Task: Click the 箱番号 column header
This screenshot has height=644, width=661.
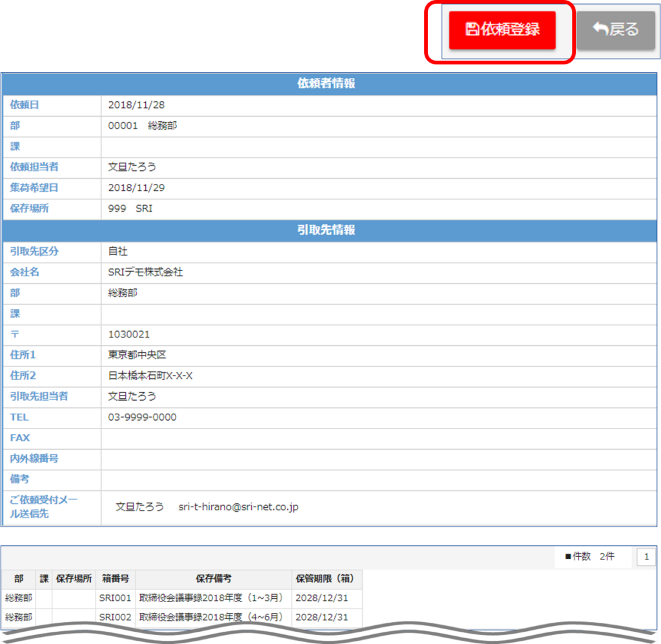Action: (116, 579)
